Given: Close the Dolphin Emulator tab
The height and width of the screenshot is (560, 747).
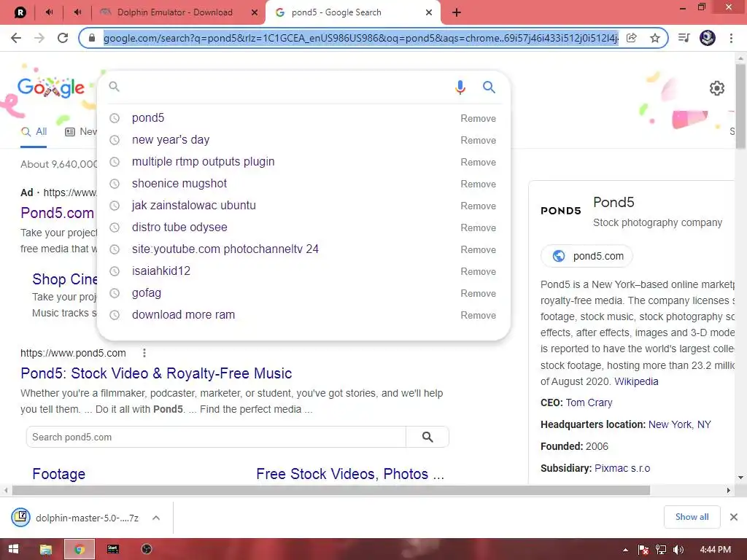Looking at the screenshot, I should tap(255, 12).
